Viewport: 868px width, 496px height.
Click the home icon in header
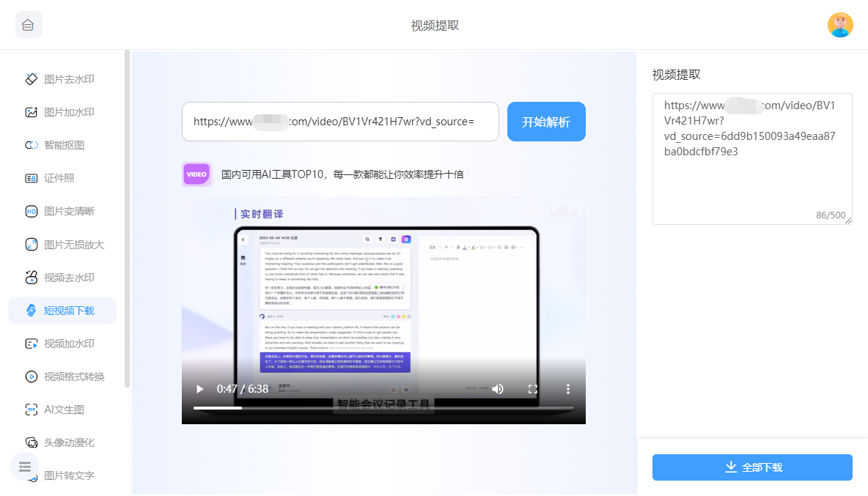pos(29,25)
